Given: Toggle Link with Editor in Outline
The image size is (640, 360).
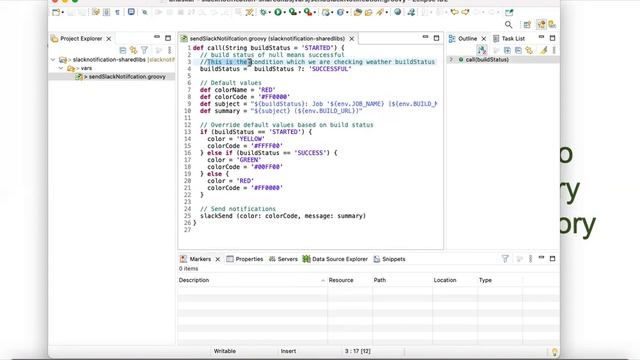Looking at the screenshot, I should click(529, 50).
